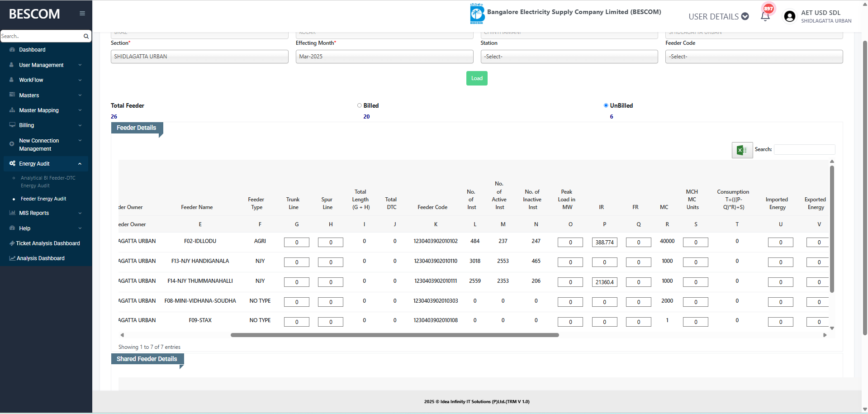868x414 pixels.
Task: Click the Billing monitor icon
Action: coord(12,125)
